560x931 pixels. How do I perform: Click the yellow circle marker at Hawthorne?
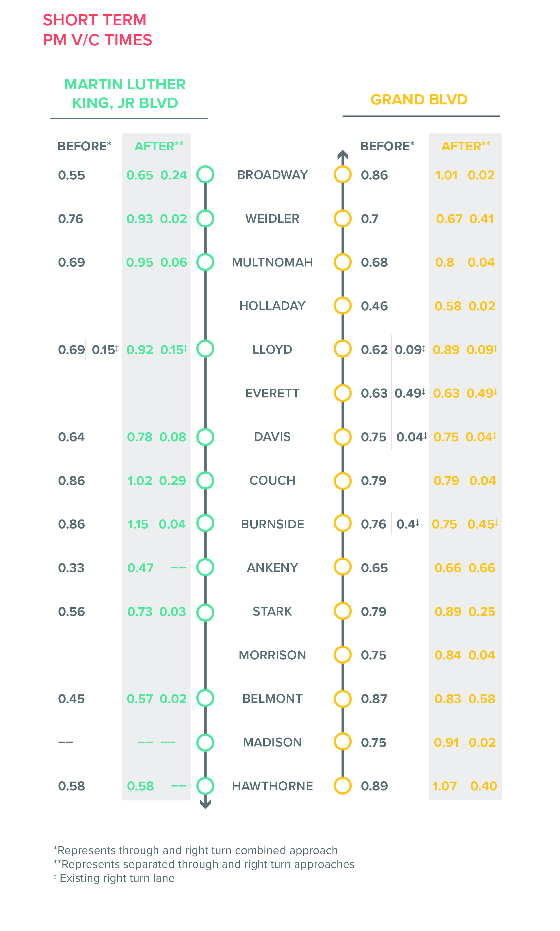[343, 785]
